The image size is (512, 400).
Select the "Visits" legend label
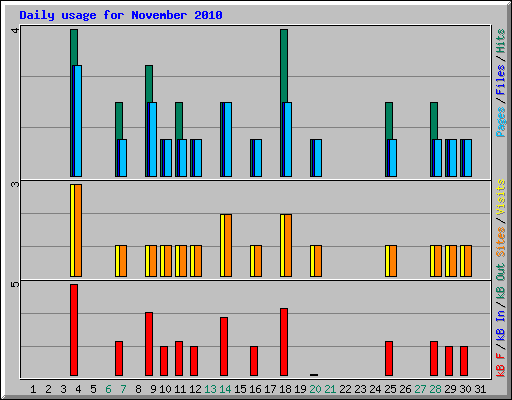coord(501,198)
